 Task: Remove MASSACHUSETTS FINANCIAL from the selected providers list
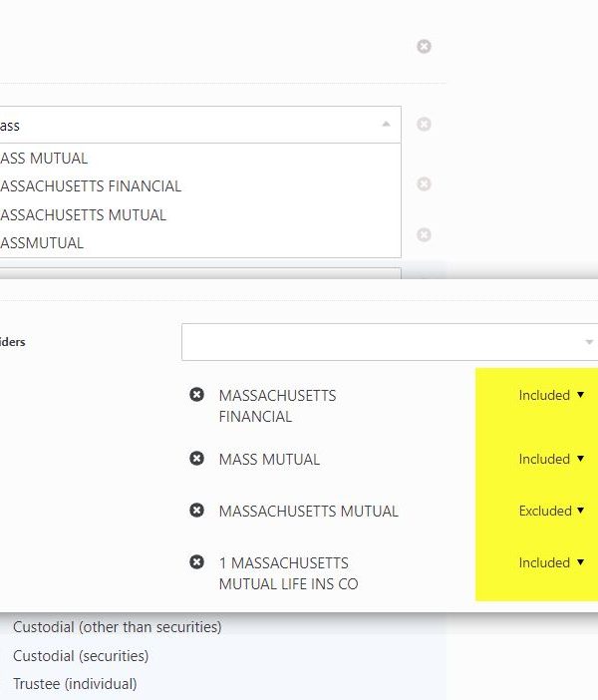point(197,395)
